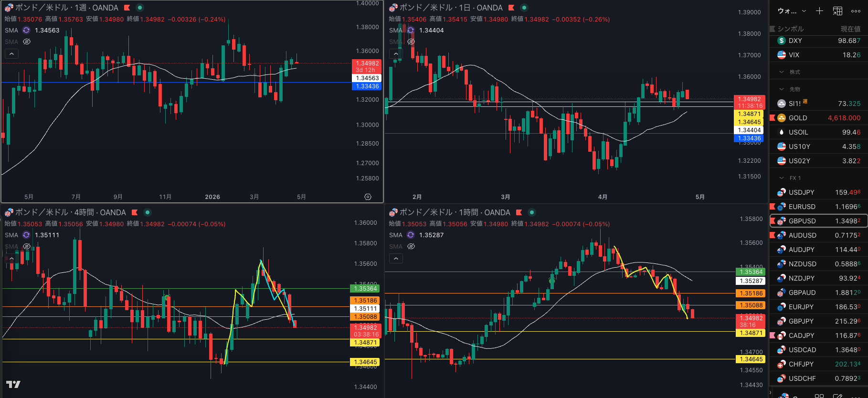Sort watchlist by シンボル column header
Screen dimensions: 868x398
point(790,29)
